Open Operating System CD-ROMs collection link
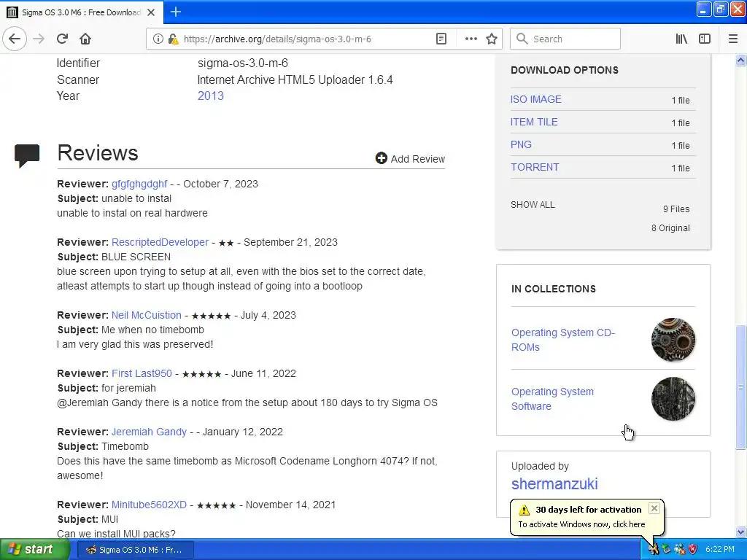Screen dimensions: 747x560 pos(563,340)
